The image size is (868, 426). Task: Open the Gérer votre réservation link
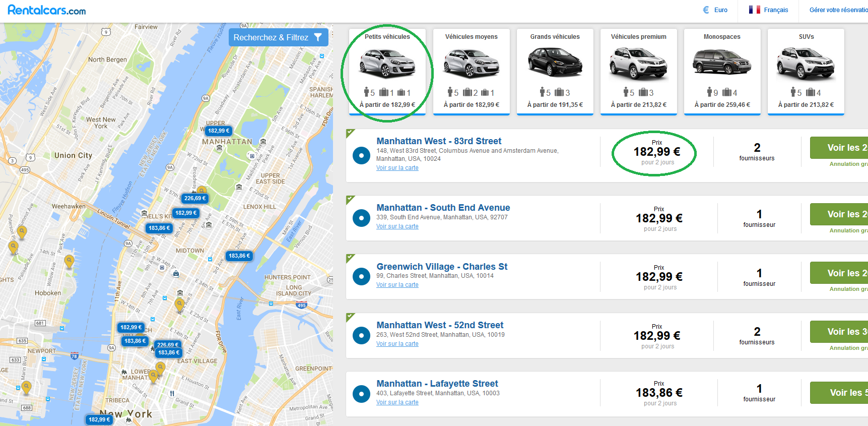pyautogui.click(x=838, y=10)
